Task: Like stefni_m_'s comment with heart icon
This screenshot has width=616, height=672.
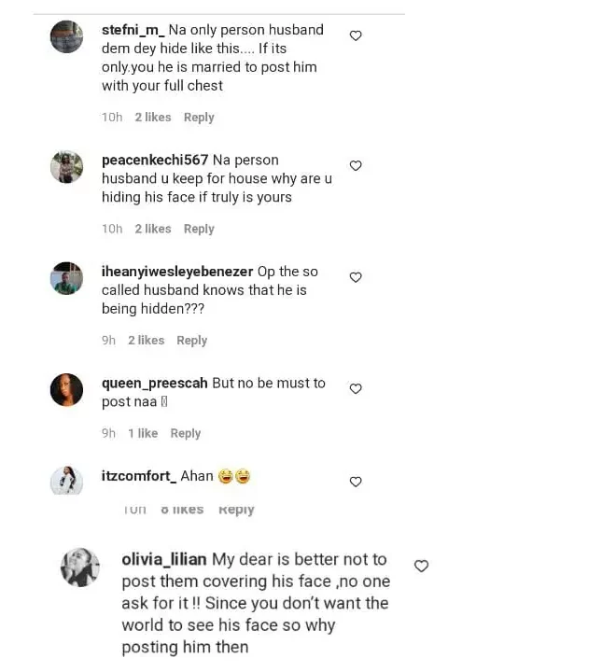Action: pyautogui.click(x=356, y=35)
